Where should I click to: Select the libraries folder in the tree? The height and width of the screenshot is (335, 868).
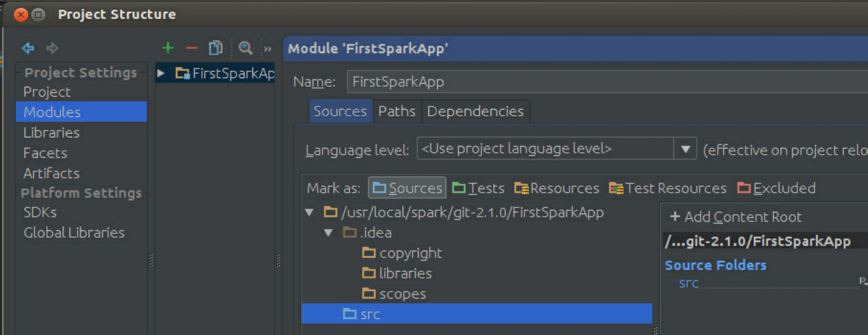click(405, 273)
